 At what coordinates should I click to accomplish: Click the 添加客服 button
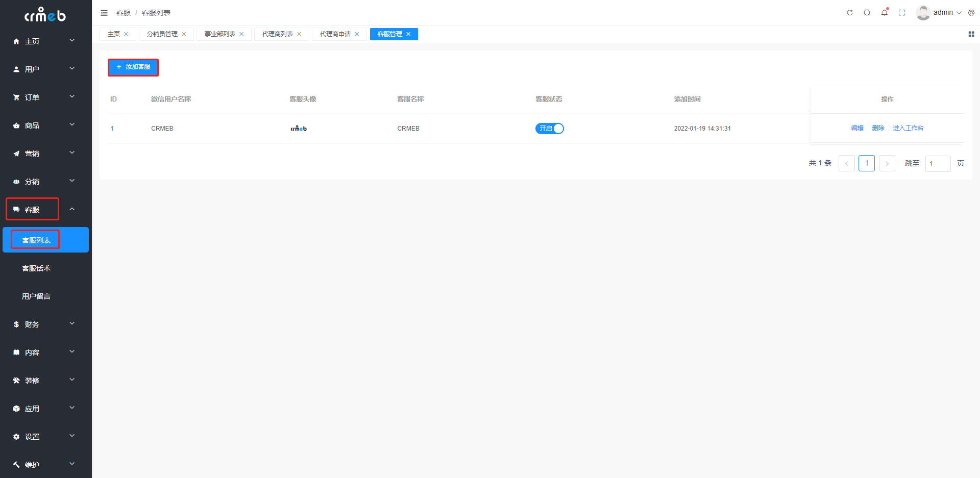[133, 67]
